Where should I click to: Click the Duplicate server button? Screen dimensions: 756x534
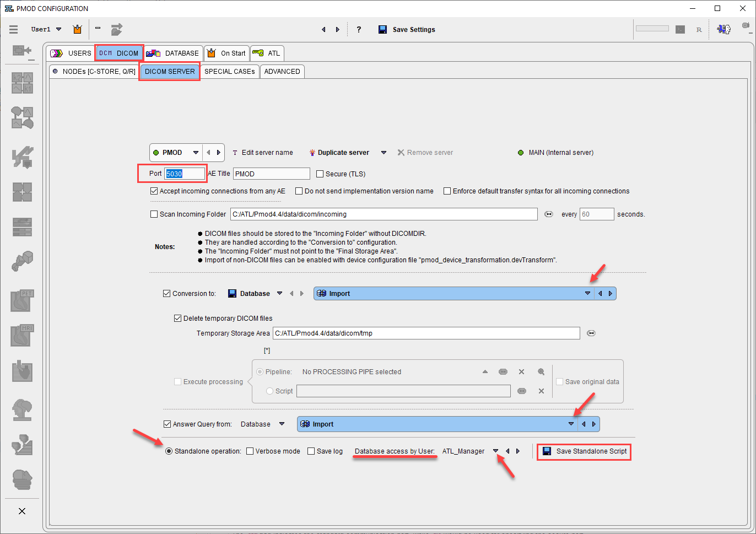coord(339,153)
